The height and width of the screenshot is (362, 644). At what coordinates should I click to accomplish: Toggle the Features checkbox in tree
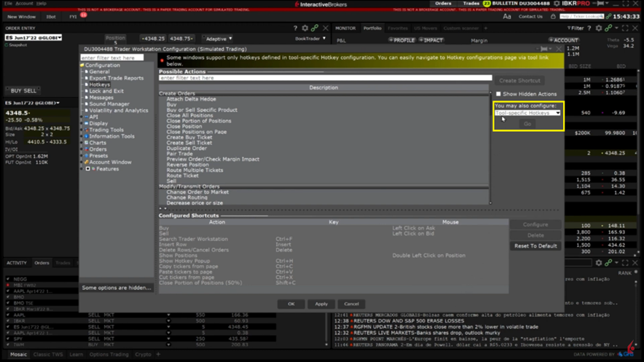click(88, 169)
